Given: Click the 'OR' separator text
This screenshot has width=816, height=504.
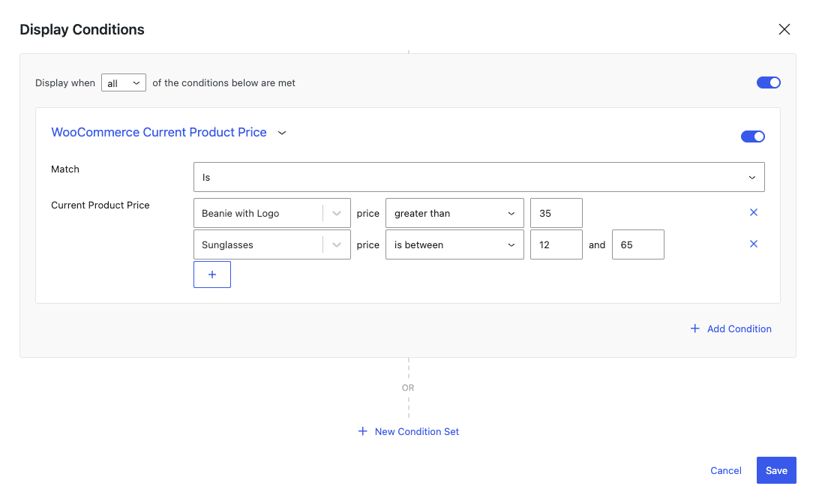Looking at the screenshot, I should coord(408,388).
